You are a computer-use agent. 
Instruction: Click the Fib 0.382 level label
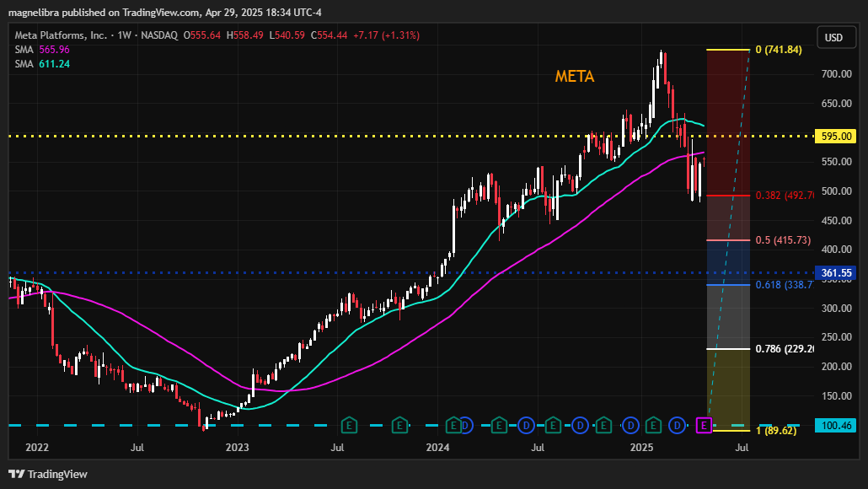(x=785, y=196)
